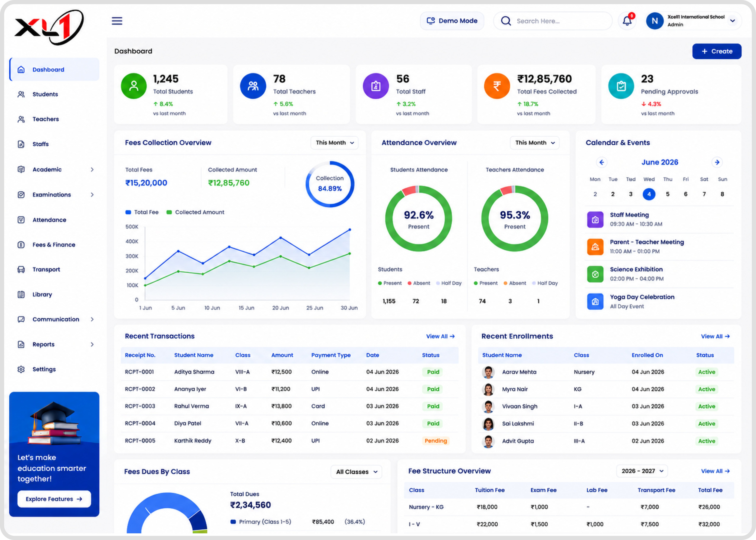The height and width of the screenshot is (540, 756).
Task: Click the Students Attendance 92.6% donut
Action: pyautogui.click(x=419, y=218)
